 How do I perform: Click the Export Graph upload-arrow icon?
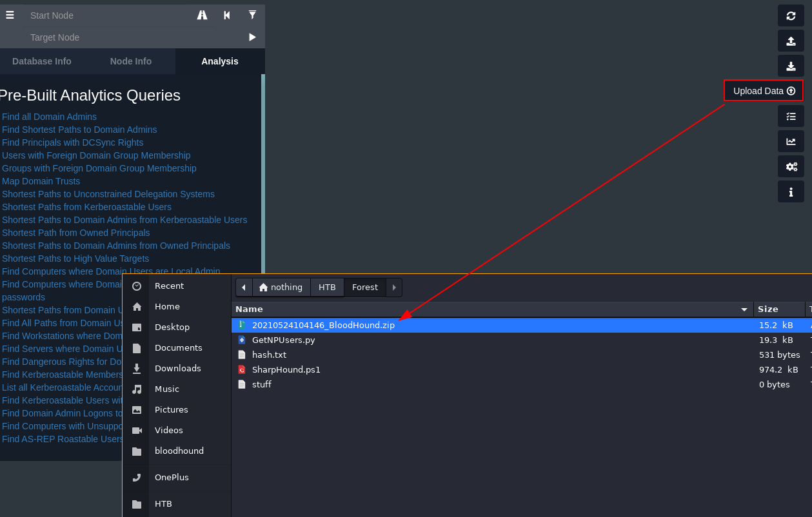tap(791, 41)
